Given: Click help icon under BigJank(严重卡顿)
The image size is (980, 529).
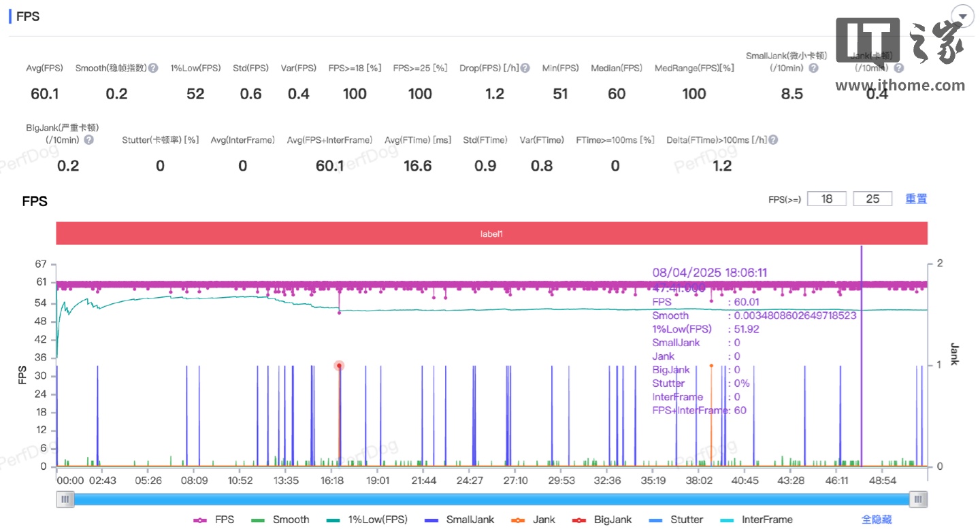Looking at the screenshot, I should 88,140.
